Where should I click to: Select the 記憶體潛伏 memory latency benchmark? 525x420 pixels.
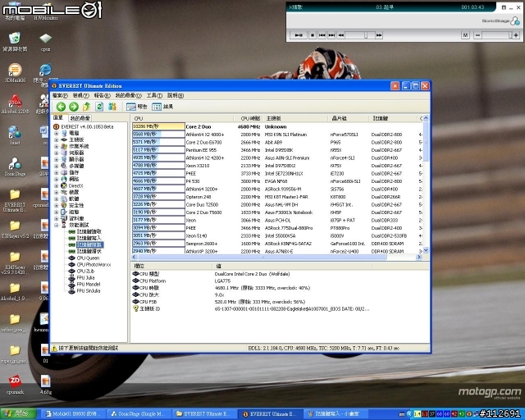pyautogui.click(x=89, y=251)
